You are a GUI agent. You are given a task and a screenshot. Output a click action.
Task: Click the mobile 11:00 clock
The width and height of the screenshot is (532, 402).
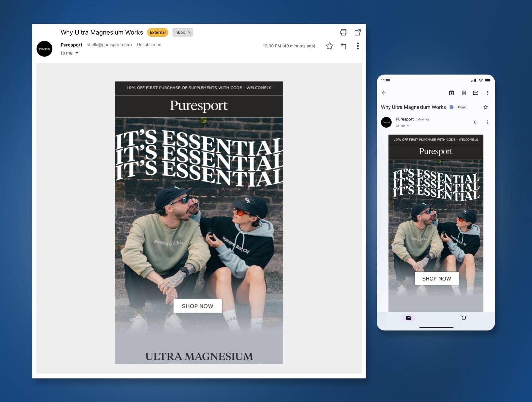click(386, 80)
